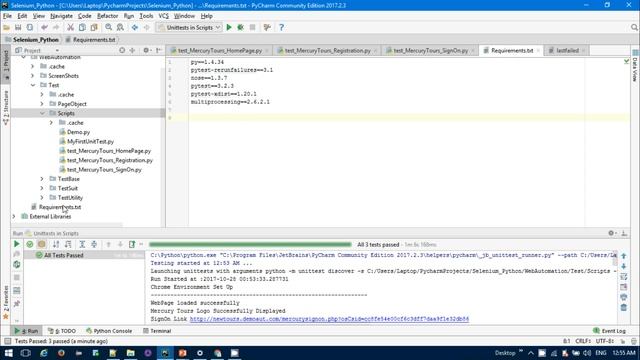Expand the ScreenShots folder
Screen dimensions: 640x360
pyautogui.click(x=33, y=76)
